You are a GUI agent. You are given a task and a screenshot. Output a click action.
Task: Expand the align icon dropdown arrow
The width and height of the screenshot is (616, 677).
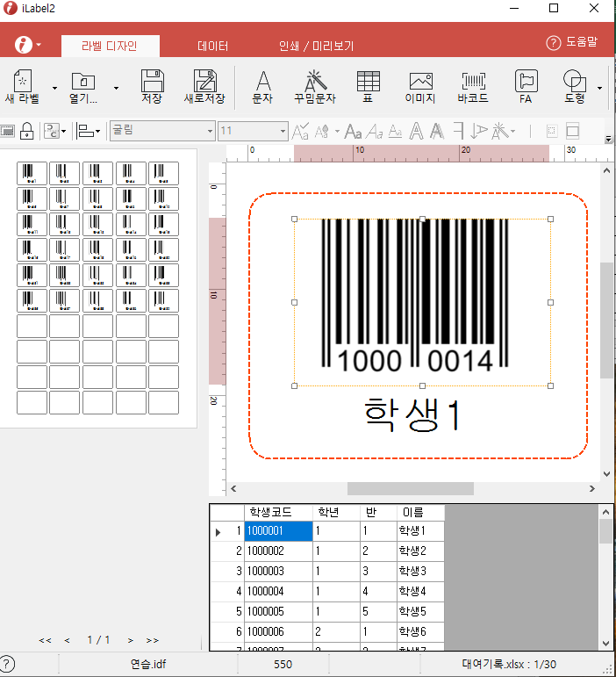pos(98,131)
